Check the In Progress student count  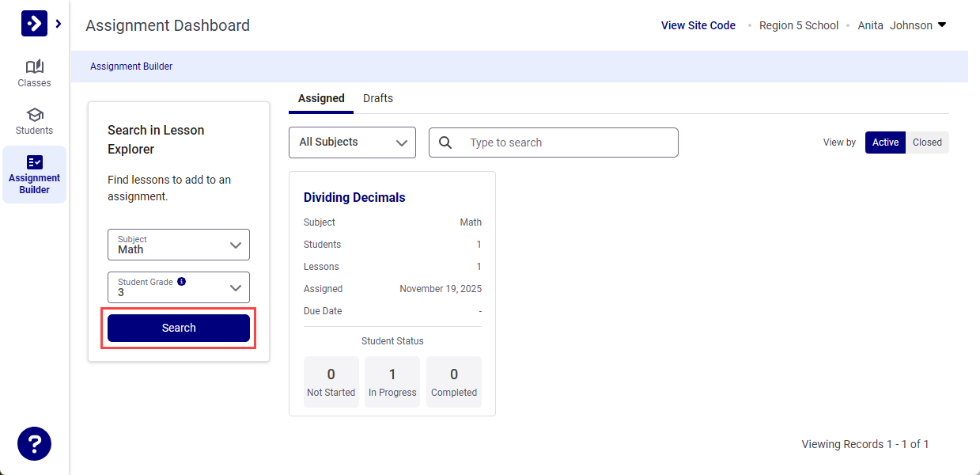(392, 382)
